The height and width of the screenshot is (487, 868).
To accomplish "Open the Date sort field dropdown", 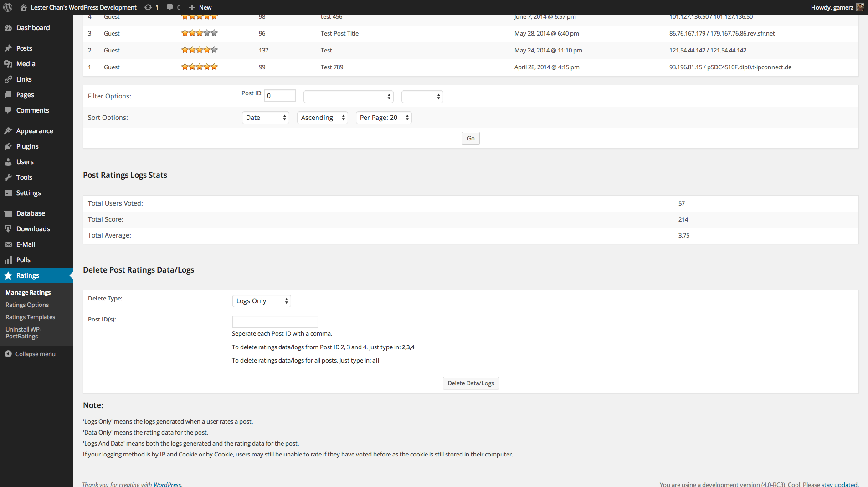I will tap(266, 118).
